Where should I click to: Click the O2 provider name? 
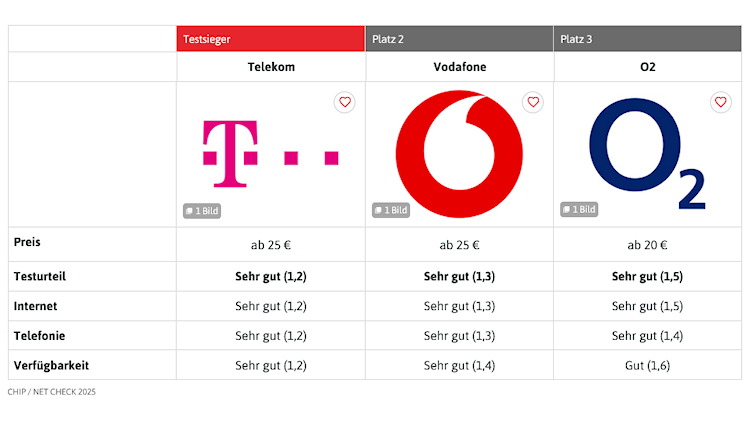(647, 67)
